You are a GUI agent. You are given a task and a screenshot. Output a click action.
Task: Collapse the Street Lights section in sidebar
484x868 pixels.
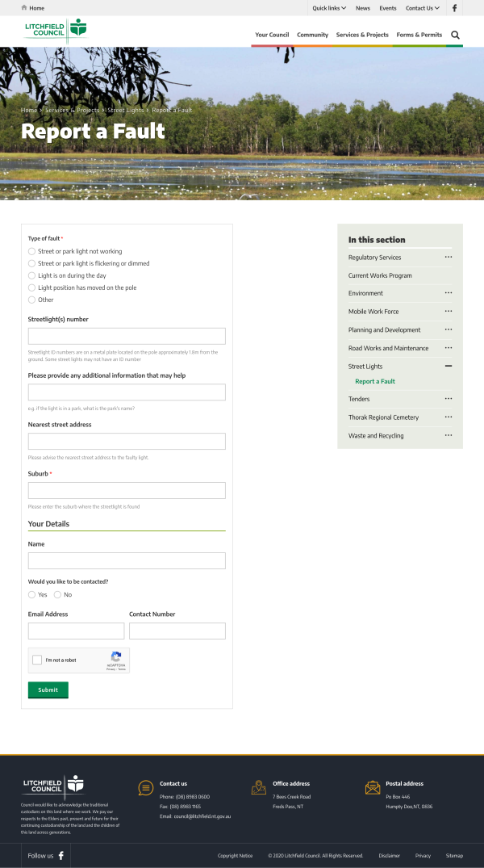point(449,366)
